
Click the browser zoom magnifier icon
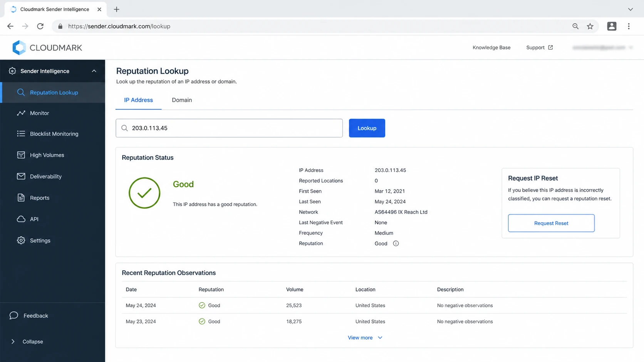pos(575,26)
